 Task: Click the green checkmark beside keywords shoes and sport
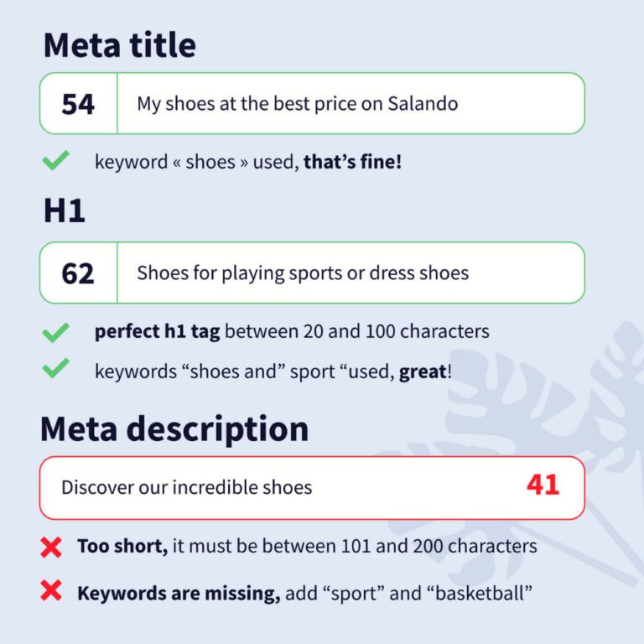pos(56,368)
